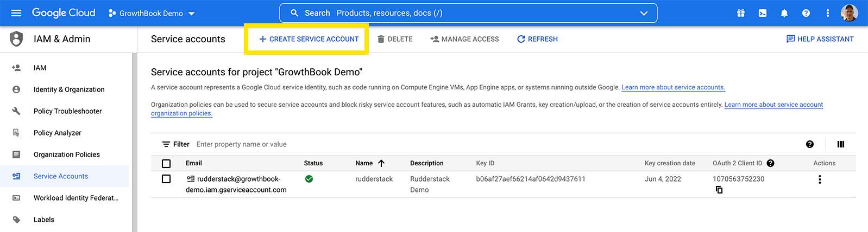868x232 pixels.
Task: Expand the search bar dropdown chevron
Action: (x=644, y=13)
